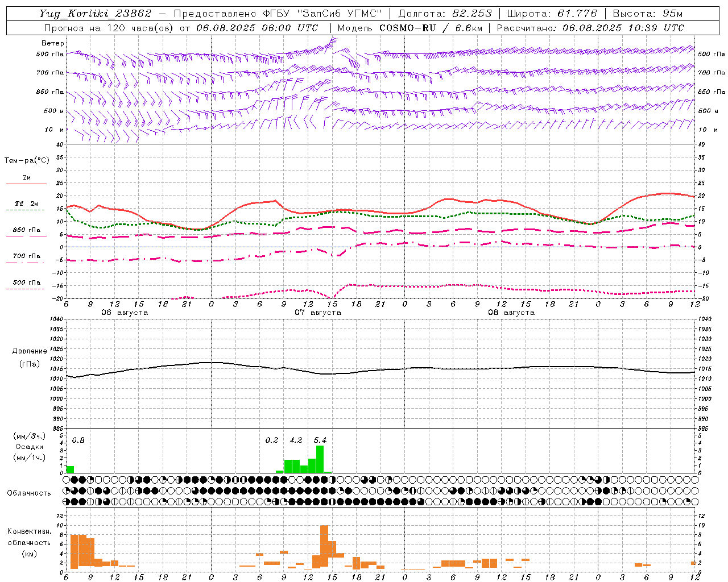Click the Осадки panel label
The image size is (728, 582).
pyautogui.click(x=29, y=447)
